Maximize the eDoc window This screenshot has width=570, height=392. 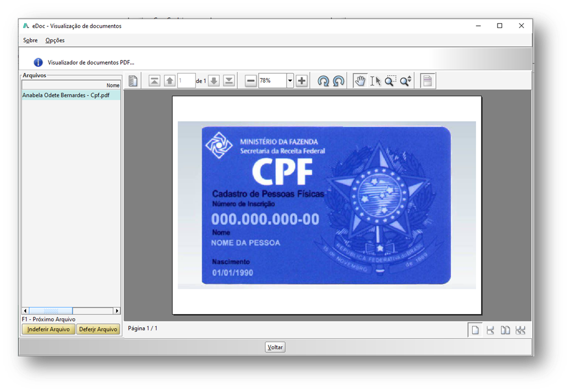(x=500, y=26)
